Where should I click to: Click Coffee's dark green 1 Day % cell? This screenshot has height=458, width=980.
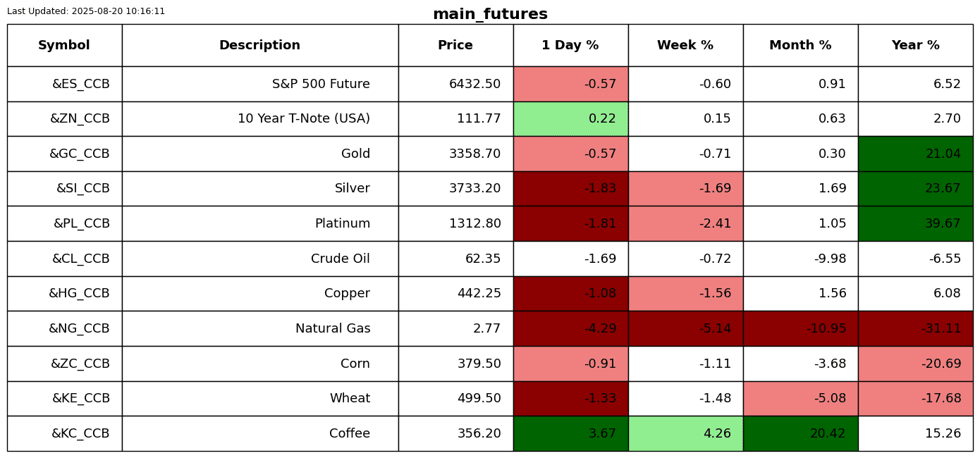[x=570, y=433]
